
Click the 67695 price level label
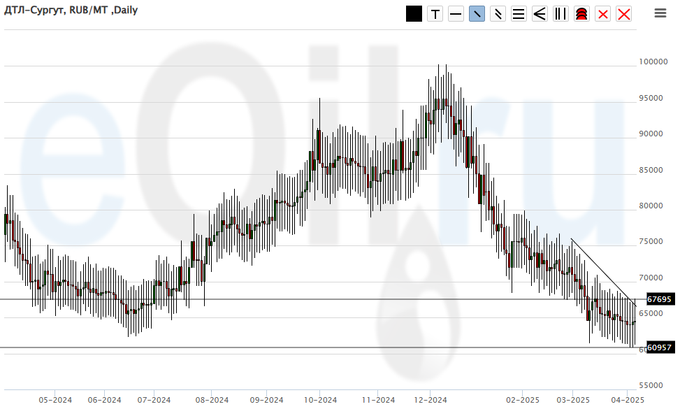(x=658, y=299)
